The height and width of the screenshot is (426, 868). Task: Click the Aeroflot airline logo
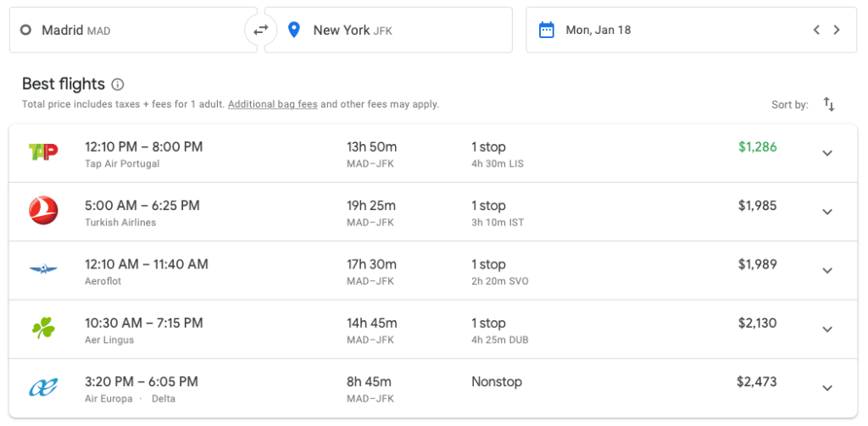pos(43,270)
